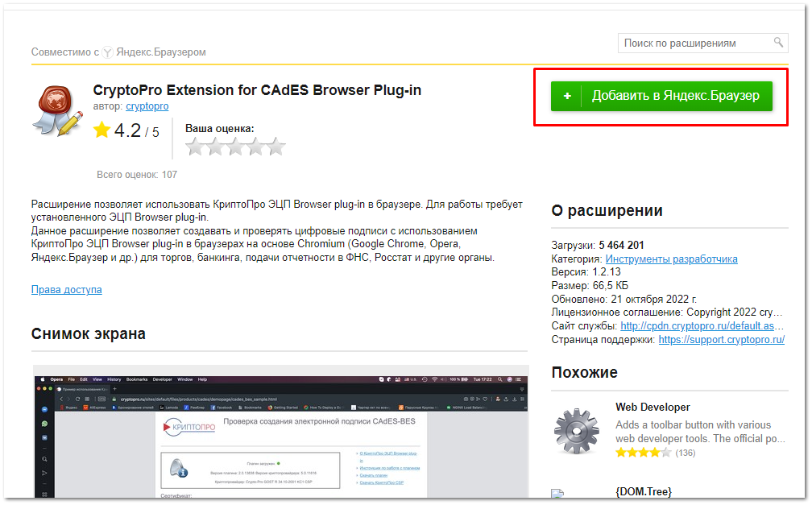The width and height of the screenshot is (812, 505).
Task: Click the magnifier icon in extension search
Action: pyautogui.click(x=778, y=43)
